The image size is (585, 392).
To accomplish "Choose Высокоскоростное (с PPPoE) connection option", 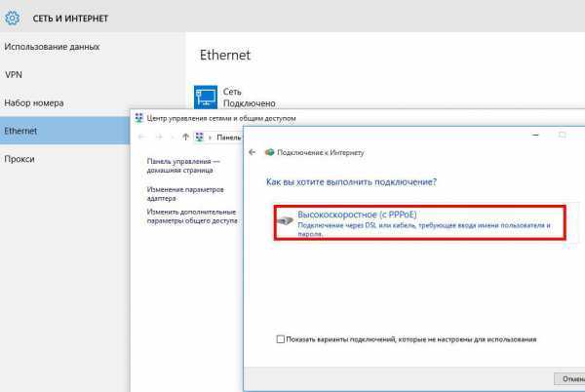I will [x=419, y=222].
